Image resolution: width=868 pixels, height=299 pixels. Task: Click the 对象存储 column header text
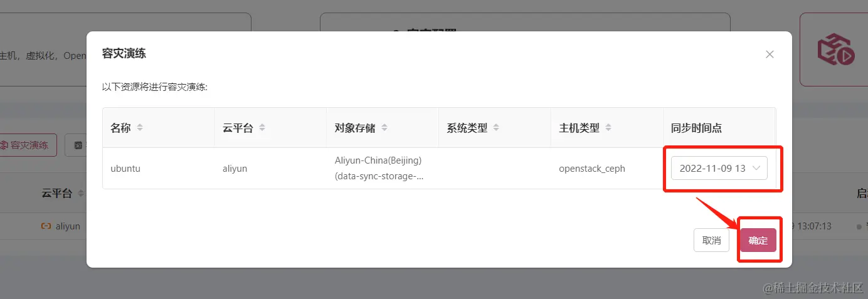click(355, 128)
